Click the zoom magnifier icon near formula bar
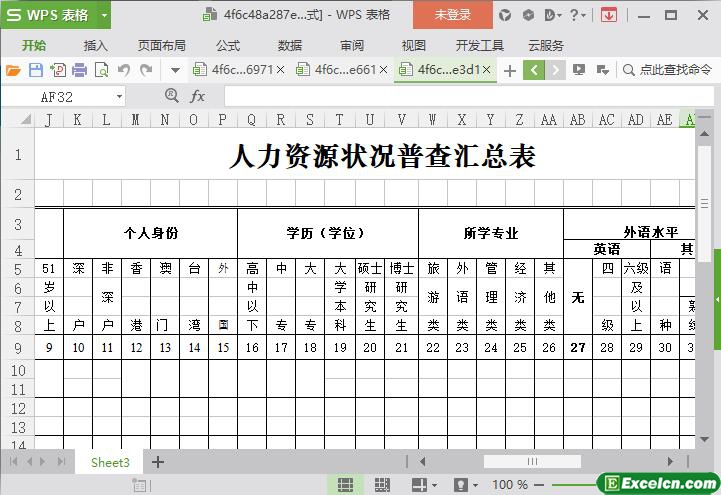The width and height of the screenshot is (721, 495). (172, 96)
